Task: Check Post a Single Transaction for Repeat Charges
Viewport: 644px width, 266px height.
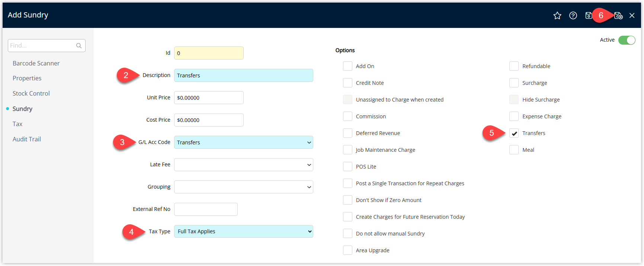Action: click(x=347, y=183)
